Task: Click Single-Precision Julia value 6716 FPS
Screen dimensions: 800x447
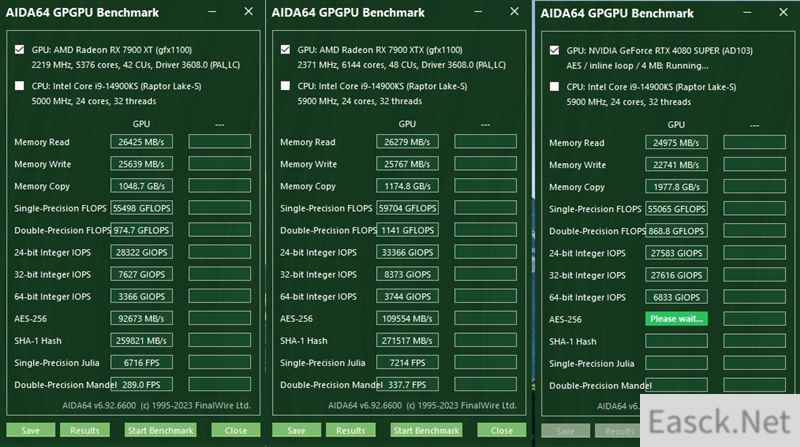Action: (141, 363)
